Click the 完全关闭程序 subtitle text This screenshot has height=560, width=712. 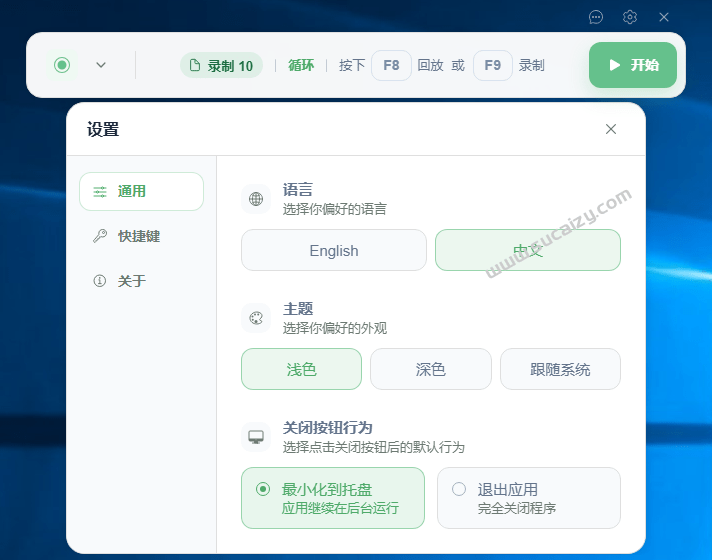pyautogui.click(x=517, y=508)
